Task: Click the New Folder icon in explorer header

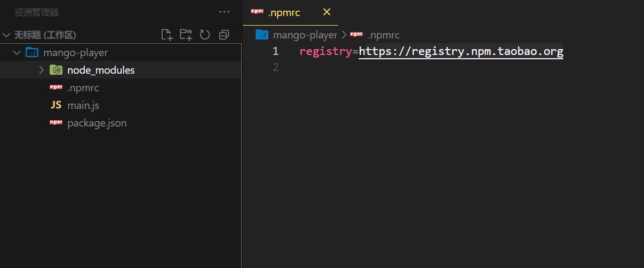Action: coord(186,35)
